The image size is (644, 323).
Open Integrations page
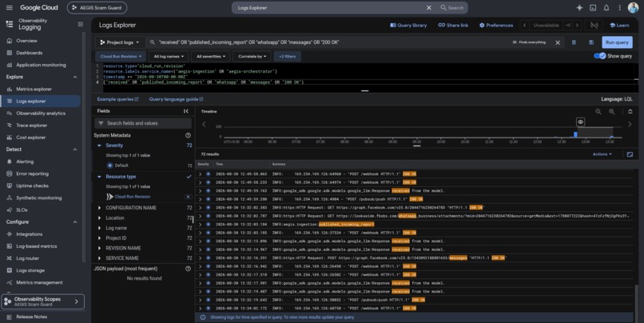pos(29,234)
